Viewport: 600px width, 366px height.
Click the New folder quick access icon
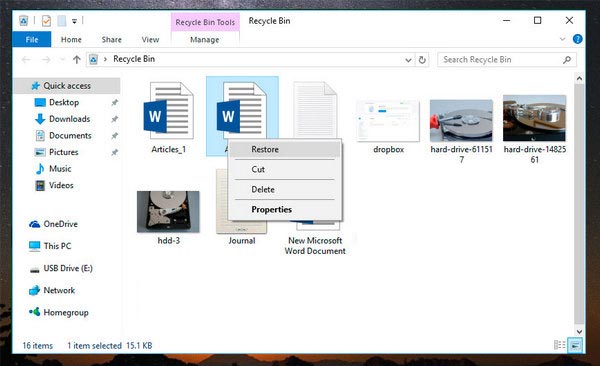(x=62, y=21)
